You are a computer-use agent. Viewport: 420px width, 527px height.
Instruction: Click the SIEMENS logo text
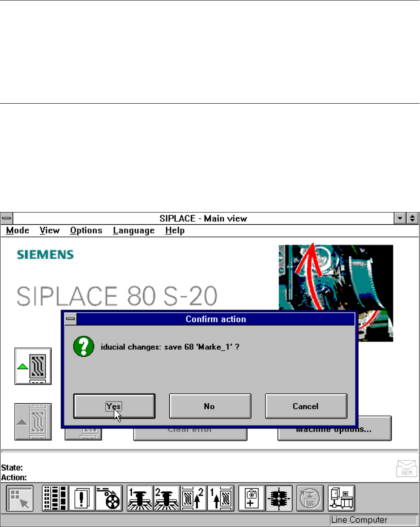point(45,255)
